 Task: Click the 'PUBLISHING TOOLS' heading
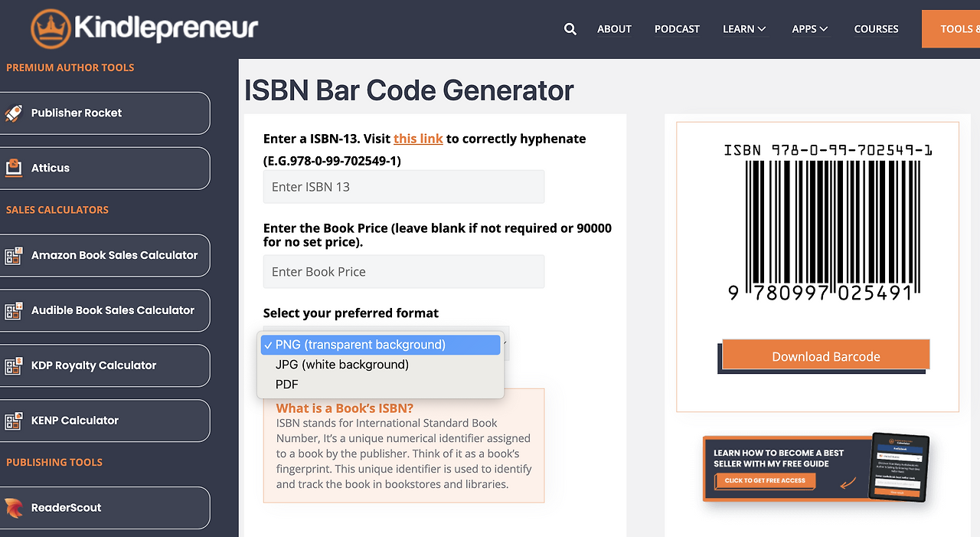click(x=54, y=462)
